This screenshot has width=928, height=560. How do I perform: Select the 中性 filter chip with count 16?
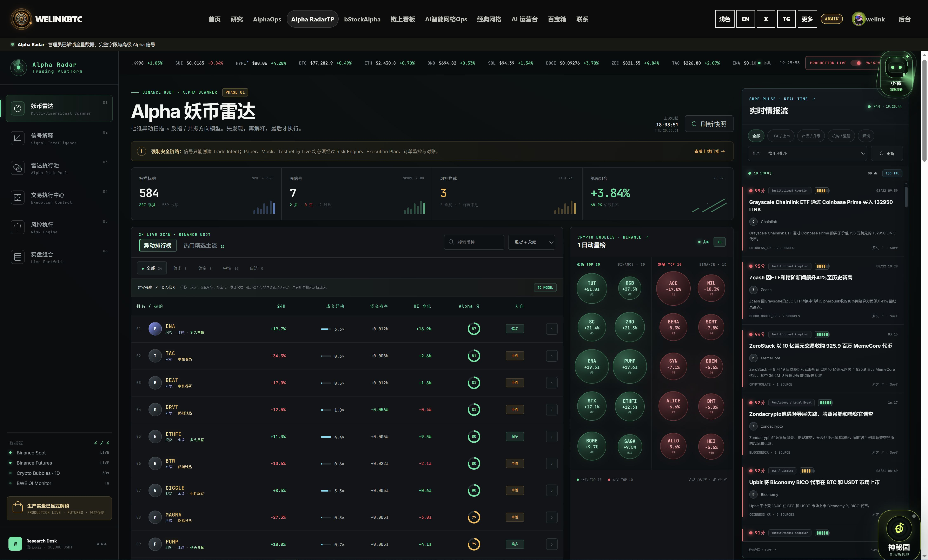tap(231, 268)
